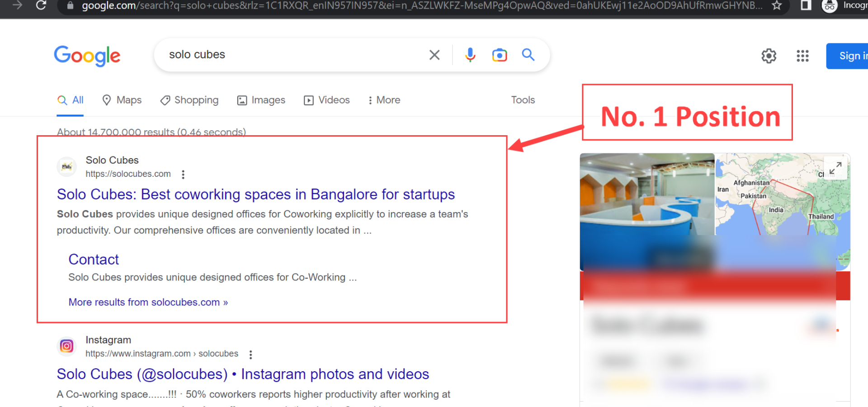Open Google Lens camera search
Image resolution: width=868 pixels, height=407 pixels.
[499, 55]
